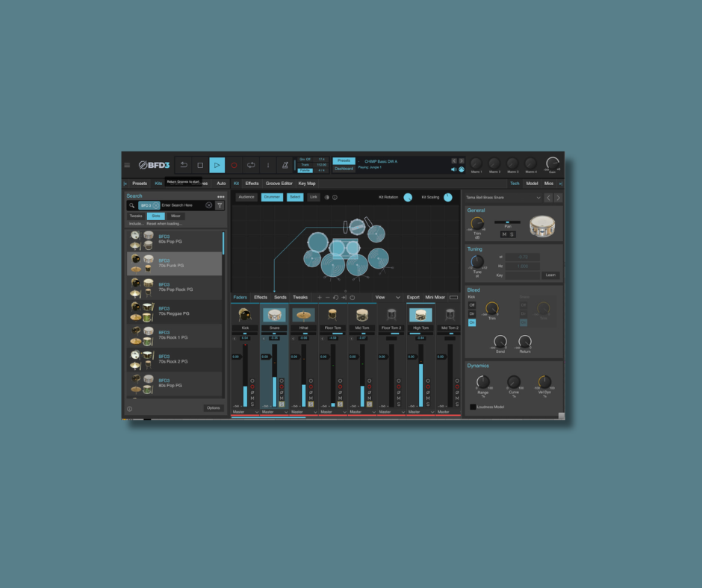
Task: Open the hamburger menu beside BFD3 logo
Action: tap(127, 165)
